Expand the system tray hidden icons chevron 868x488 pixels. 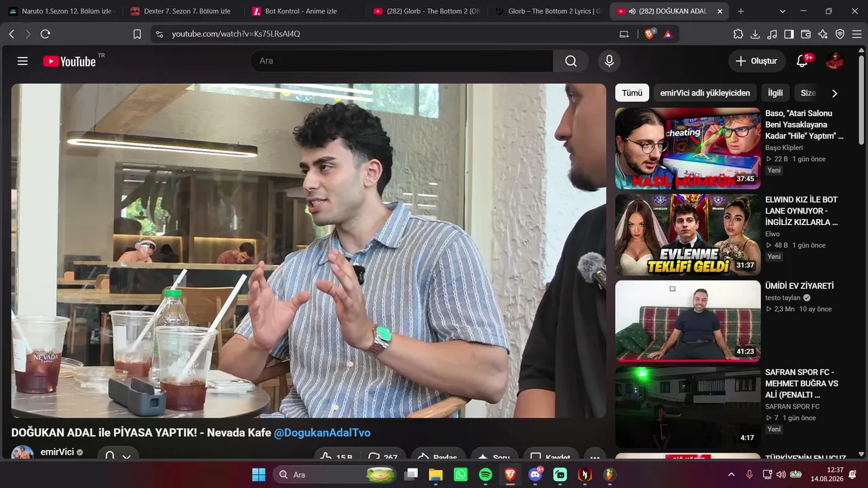(x=730, y=474)
